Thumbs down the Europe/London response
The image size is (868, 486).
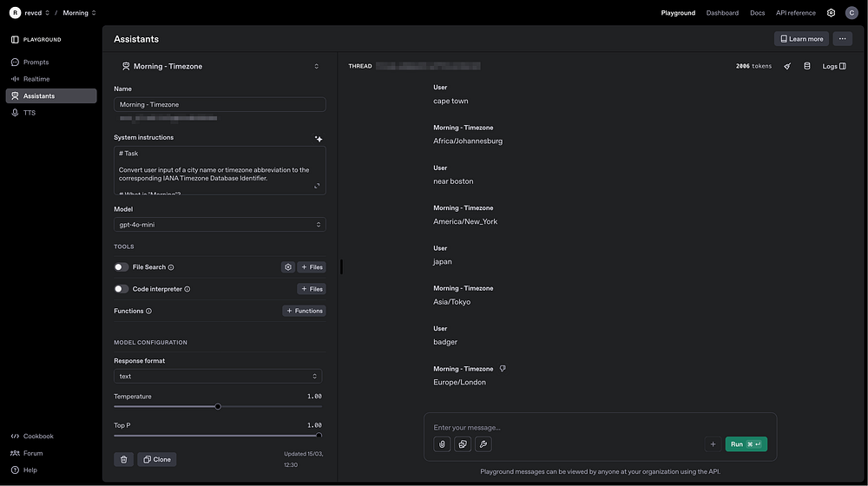(503, 369)
